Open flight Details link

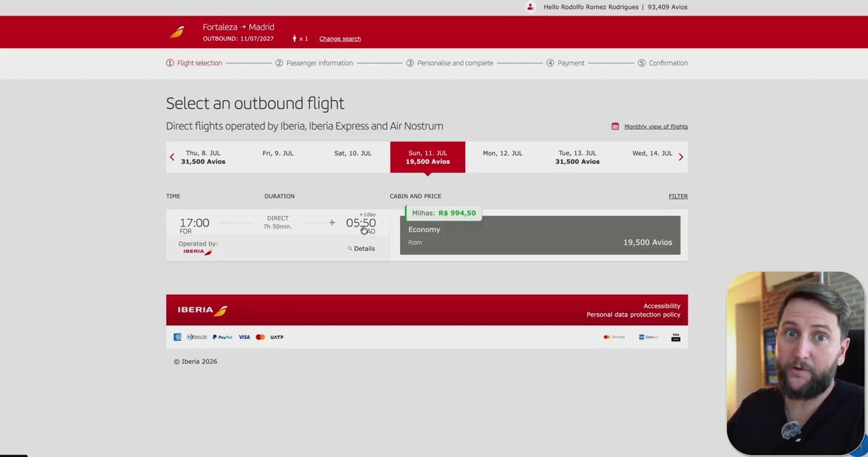coord(364,249)
